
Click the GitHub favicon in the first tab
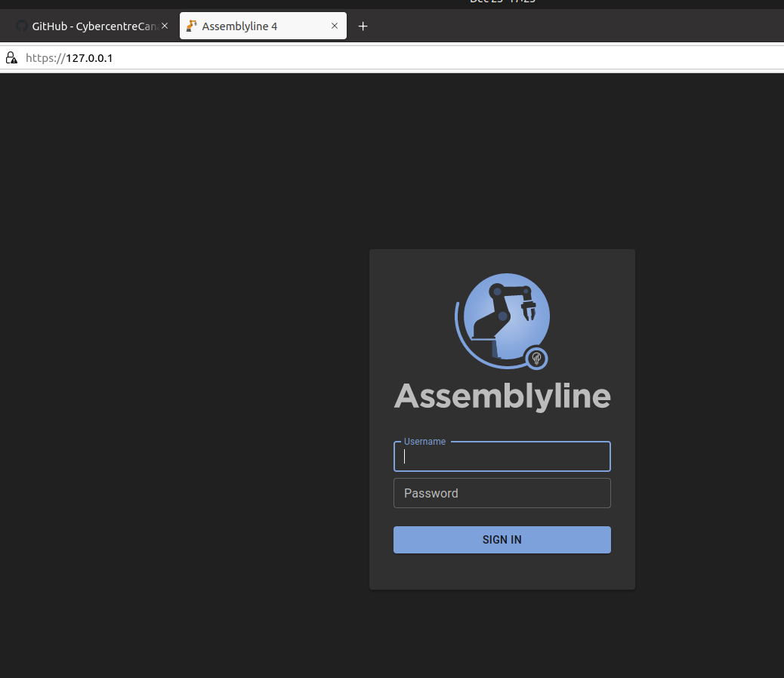(21, 26)
